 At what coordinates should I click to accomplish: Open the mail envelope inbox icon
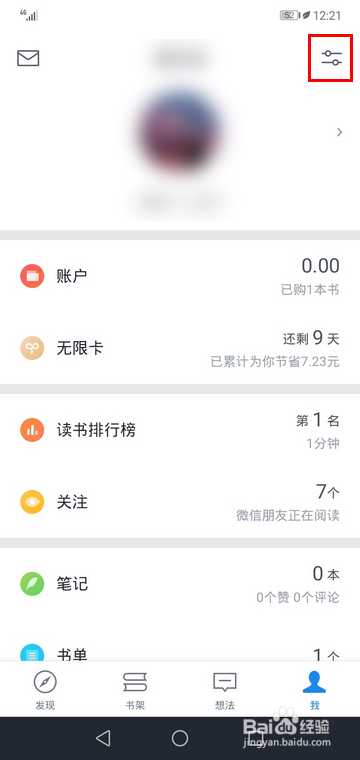pyautogui.click(x=28, y=58)
